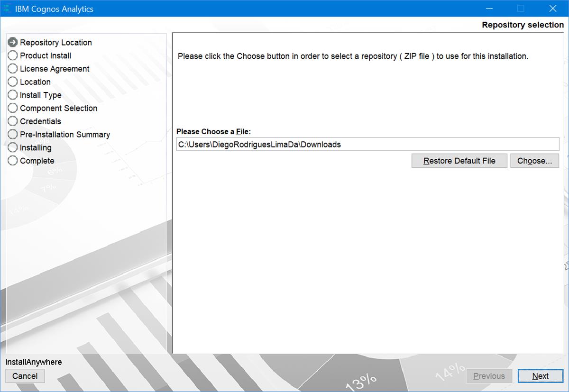Click the Credentials step circle
The height and width of the screenshot is (392, 569).
(13, 121)
